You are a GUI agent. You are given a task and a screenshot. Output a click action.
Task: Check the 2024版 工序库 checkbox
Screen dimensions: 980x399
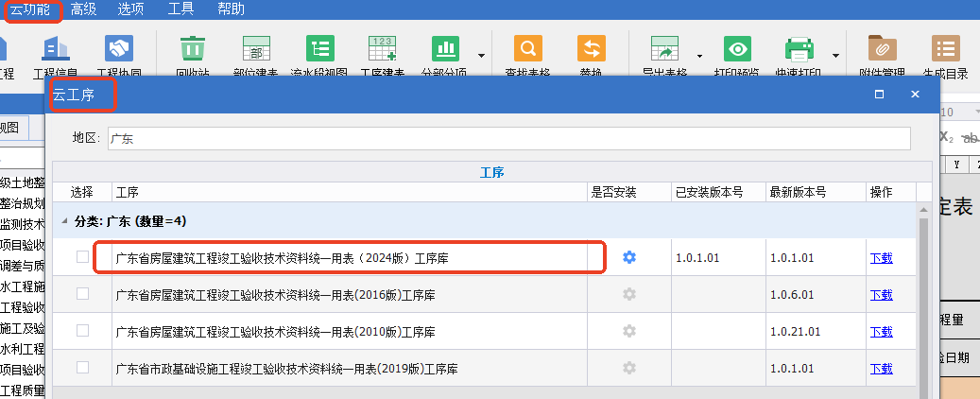coord(82,257)
